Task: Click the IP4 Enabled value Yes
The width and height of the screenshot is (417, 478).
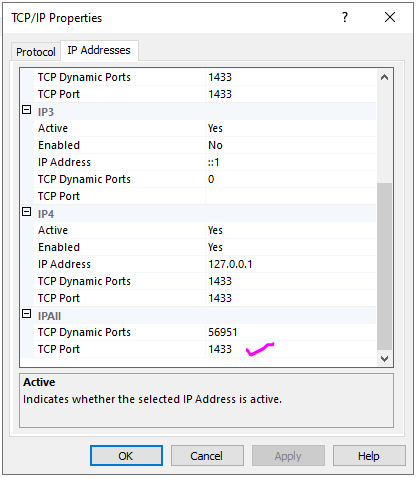Action: 290,247
